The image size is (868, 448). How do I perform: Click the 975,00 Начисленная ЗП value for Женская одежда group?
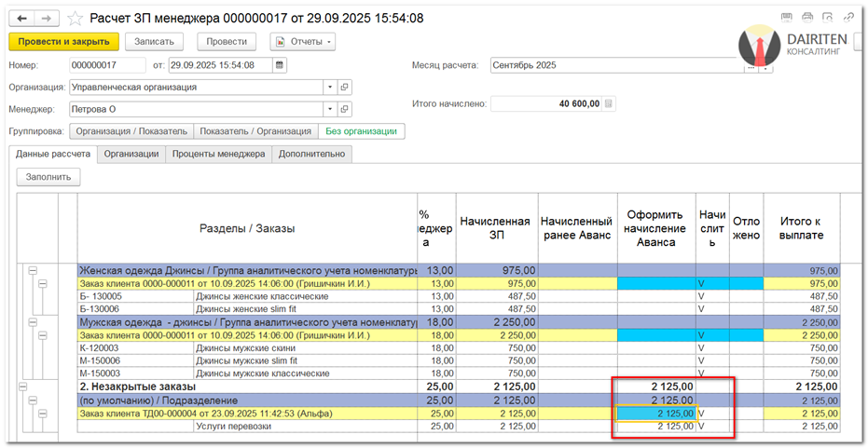498,270
